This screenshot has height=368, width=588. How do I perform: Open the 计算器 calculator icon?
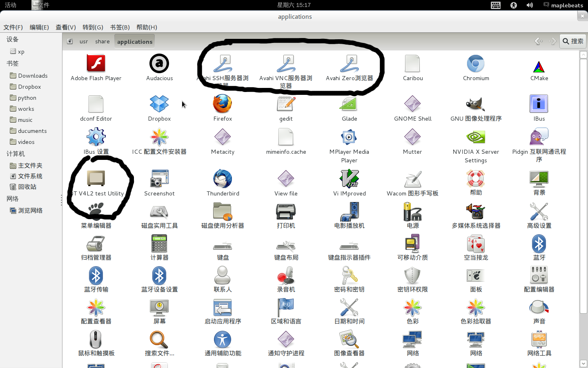[159, 243]
